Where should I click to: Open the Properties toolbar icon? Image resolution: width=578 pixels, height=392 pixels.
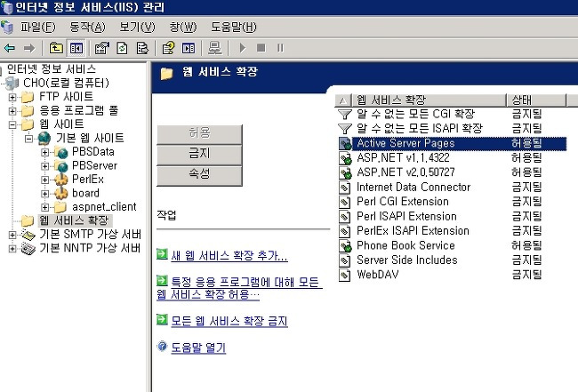[x=102, y=48]
